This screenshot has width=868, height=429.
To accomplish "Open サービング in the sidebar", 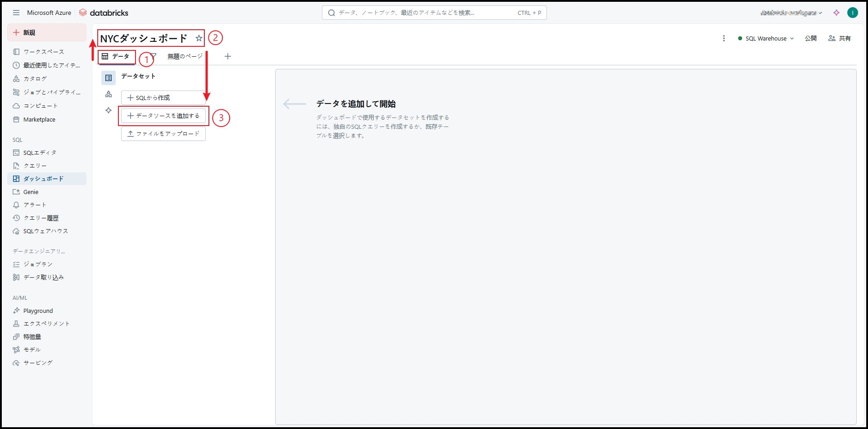I will (x=47, y=363).
